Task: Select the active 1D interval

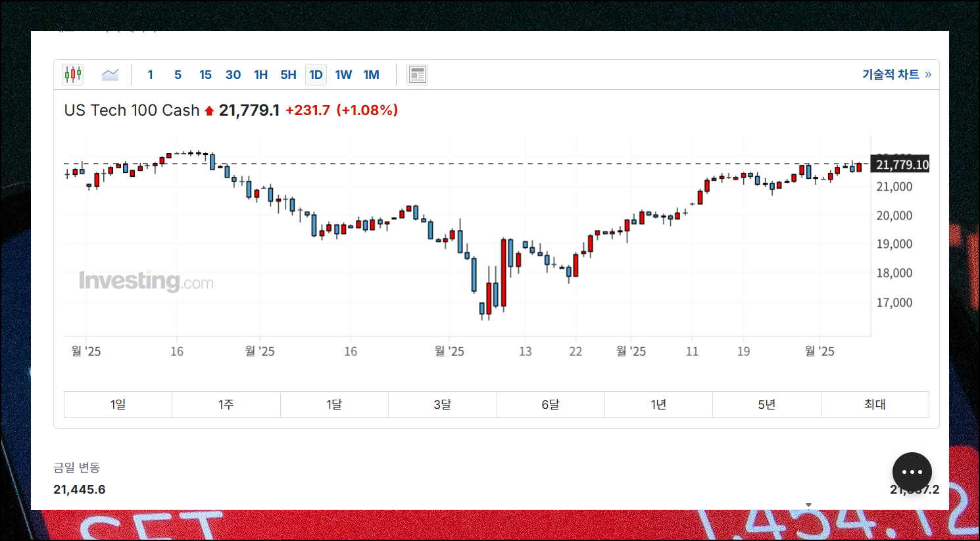Action: (316, 75)
